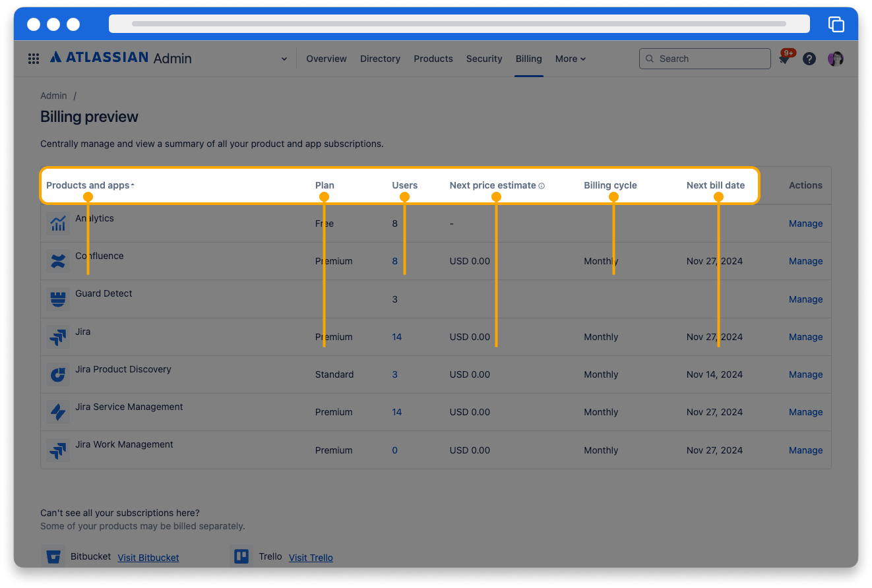Image resolution: width=872 pixels, height=588 pixels.
Task: Go to the Directory tab
Action: [380, 59]
